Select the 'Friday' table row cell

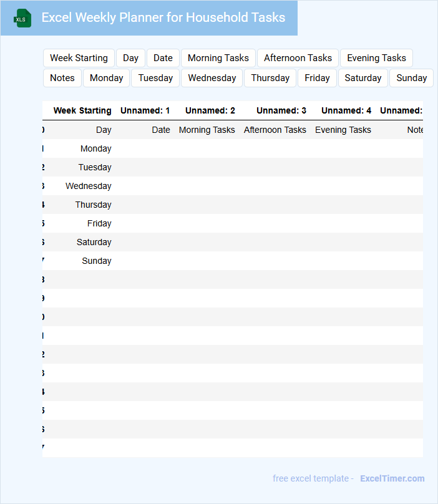pos(99,223)
